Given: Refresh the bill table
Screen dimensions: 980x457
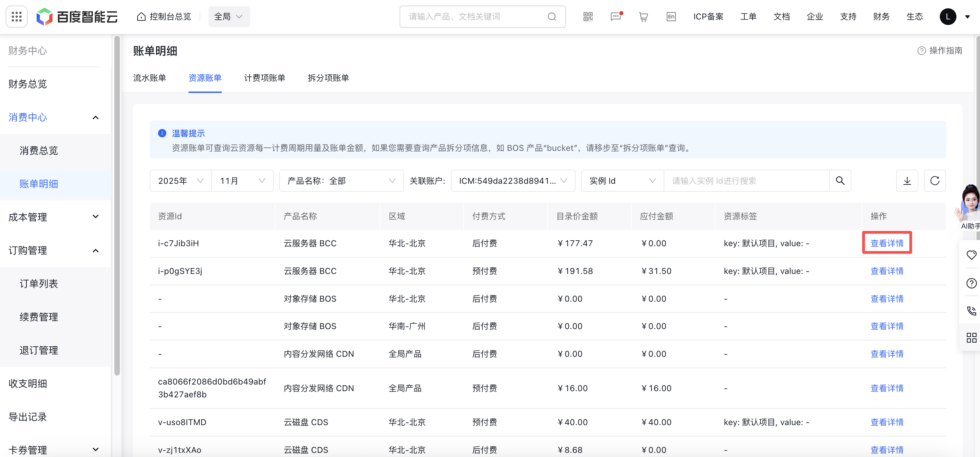Looking at the screenshot, I should point(935,181).
